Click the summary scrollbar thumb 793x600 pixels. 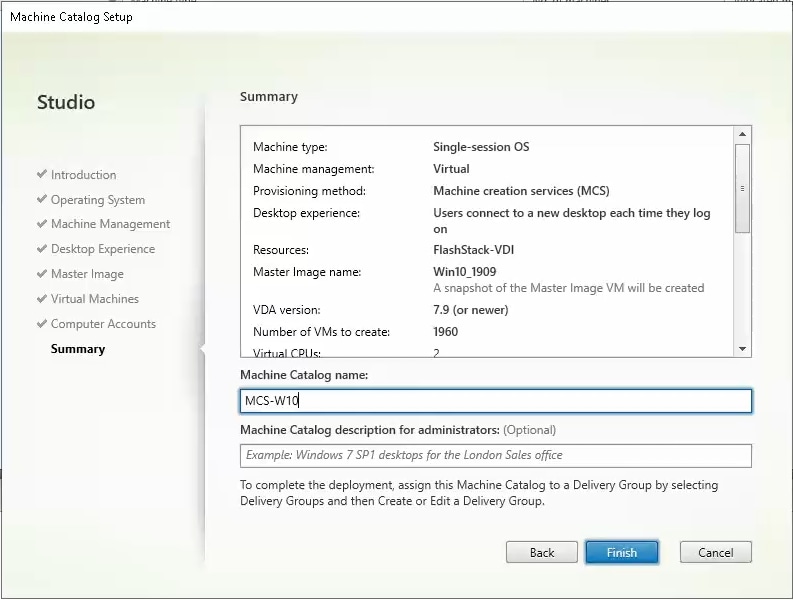click(742, 189)
